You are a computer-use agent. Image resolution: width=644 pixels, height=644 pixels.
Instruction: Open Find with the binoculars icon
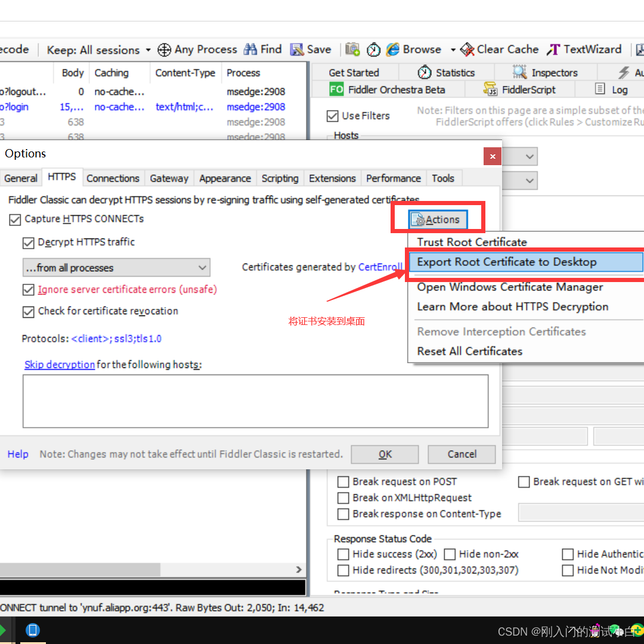coord(250,49)
